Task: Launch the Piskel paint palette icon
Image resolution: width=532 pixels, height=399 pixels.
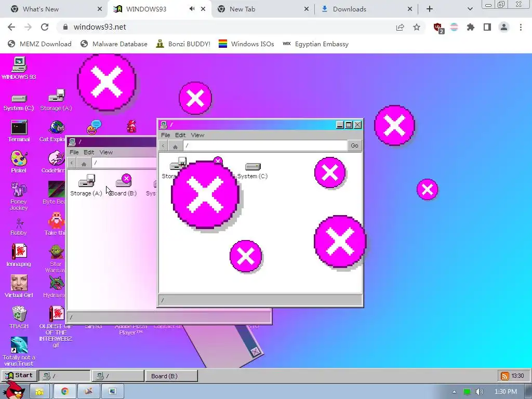Action: (x=19, y=162)
